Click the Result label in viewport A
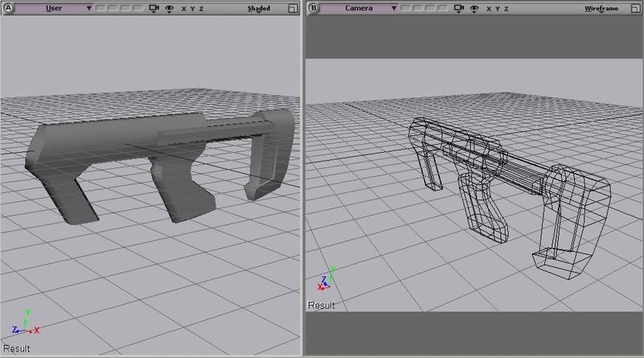 click(16, 348)
